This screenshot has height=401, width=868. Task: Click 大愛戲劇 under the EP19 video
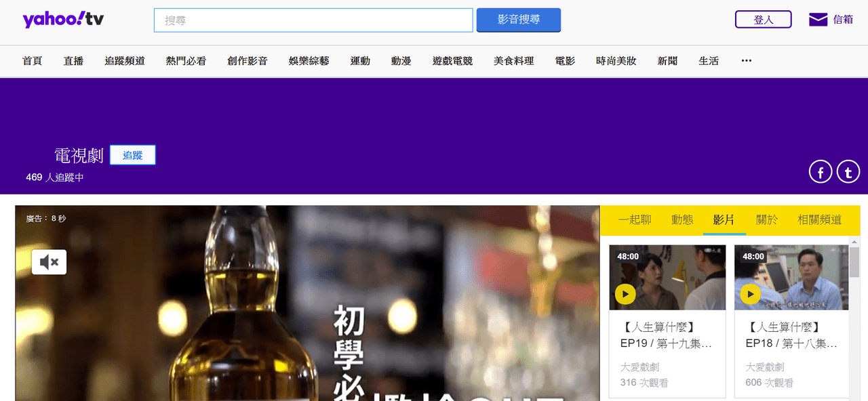click(639, 367)
